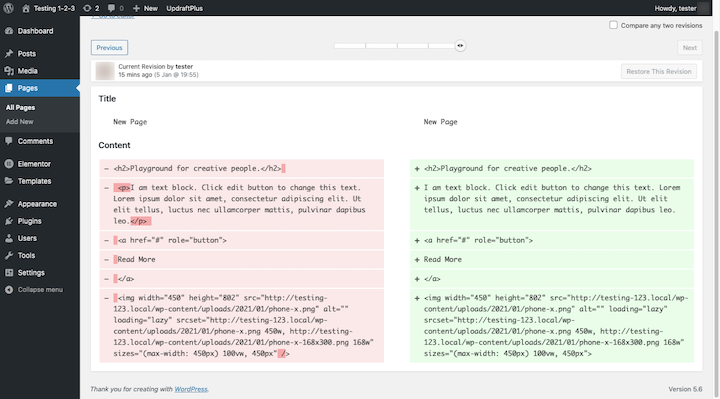The image size is (720, 399).
Task: Follow the WordPress footer link
Action: [191, 389]
